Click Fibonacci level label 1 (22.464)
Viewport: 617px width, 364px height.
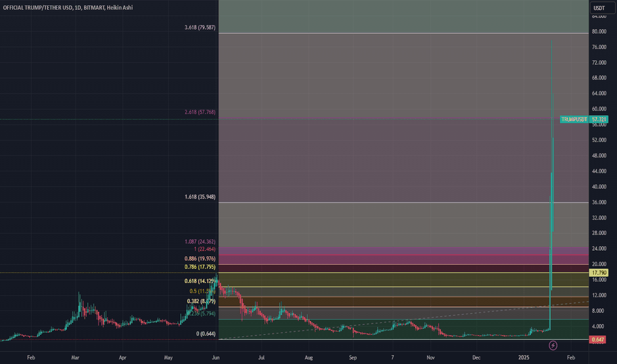(x=205, y=249)
